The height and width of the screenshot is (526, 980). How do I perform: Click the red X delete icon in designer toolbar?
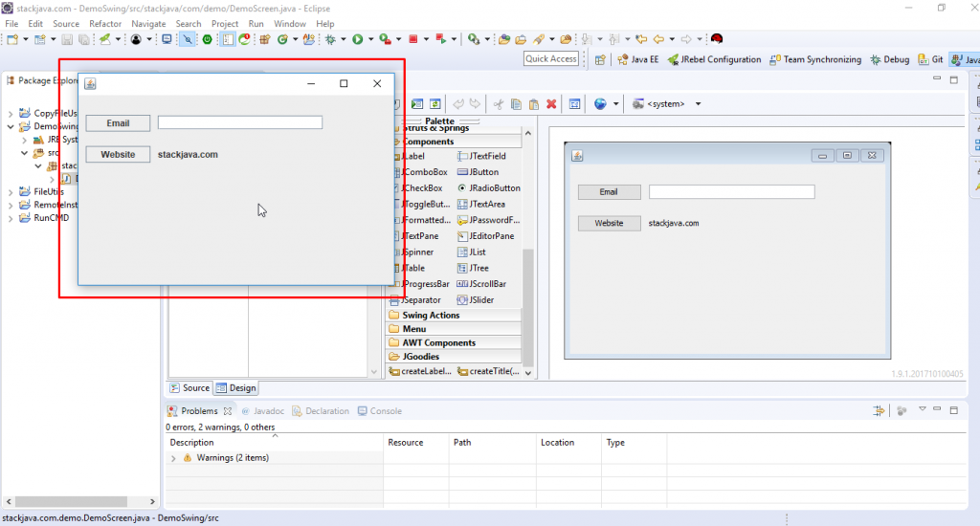[551, 104]
